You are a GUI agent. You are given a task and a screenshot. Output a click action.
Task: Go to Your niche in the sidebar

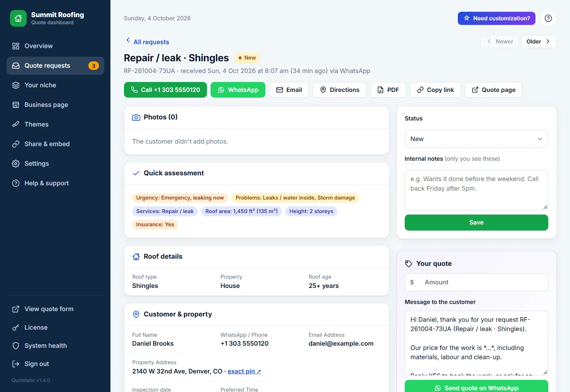tap(55, 85)
